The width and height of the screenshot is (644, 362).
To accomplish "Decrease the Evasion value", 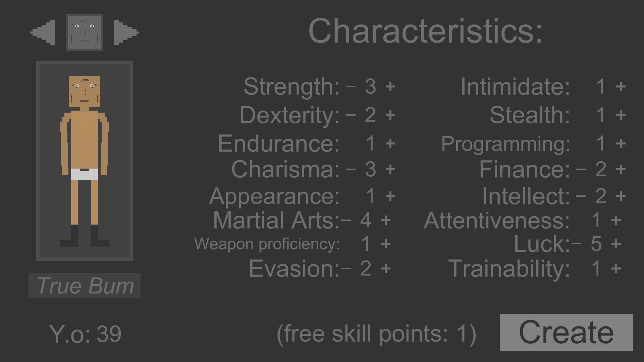I will (x=346, y=268).
